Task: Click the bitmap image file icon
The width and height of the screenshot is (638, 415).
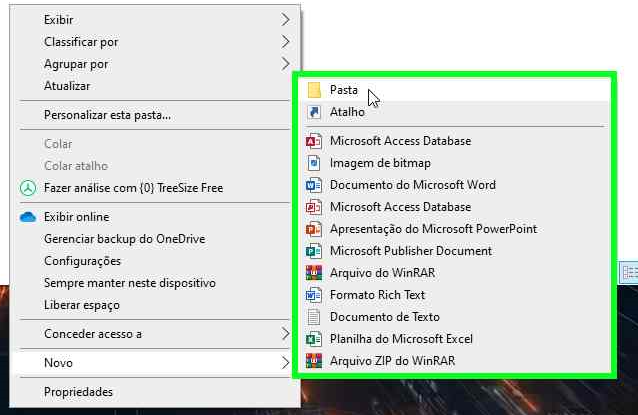Action: point(314,163)
